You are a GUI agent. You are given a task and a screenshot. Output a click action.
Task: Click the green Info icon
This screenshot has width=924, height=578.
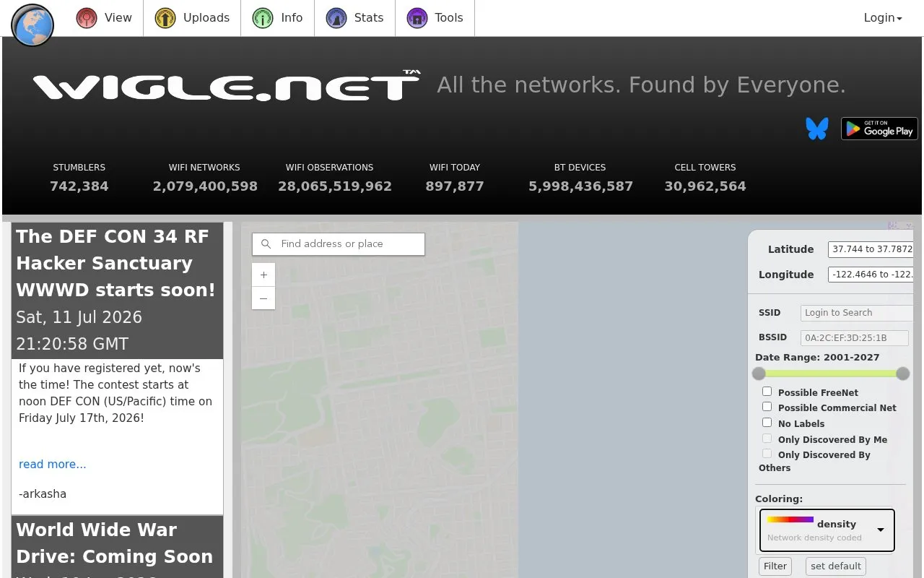click(x=263, y=18)
